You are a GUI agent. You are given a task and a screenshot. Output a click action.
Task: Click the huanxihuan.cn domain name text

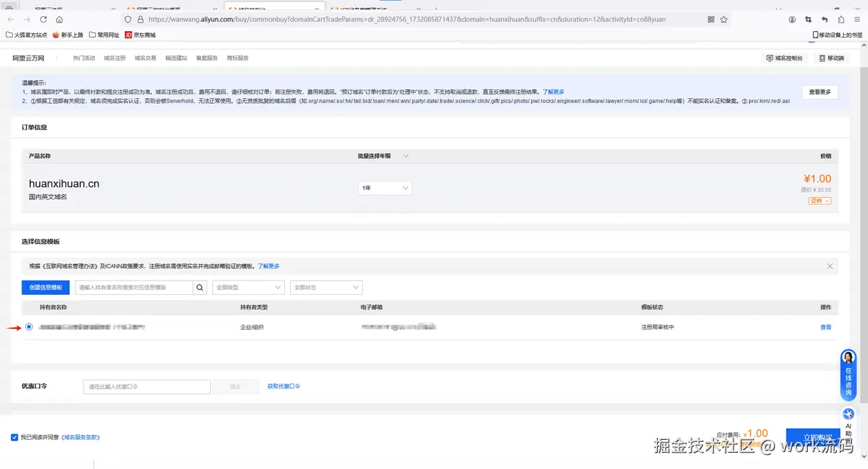(64, 184)
